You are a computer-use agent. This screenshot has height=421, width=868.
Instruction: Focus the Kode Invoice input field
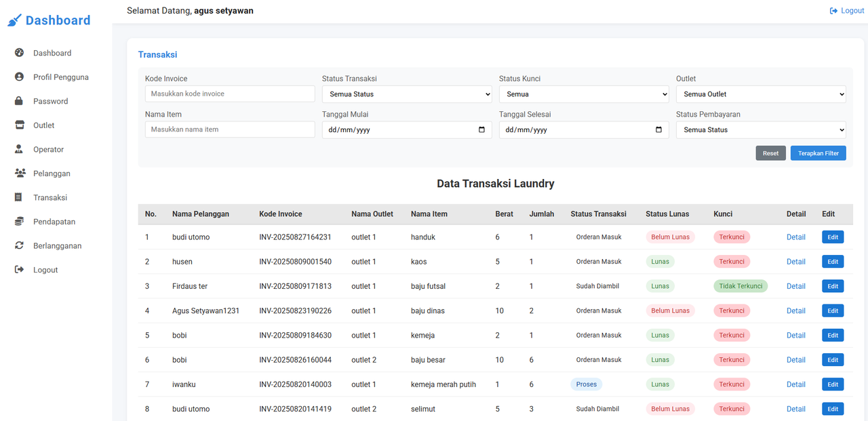(x=230, y=94)
